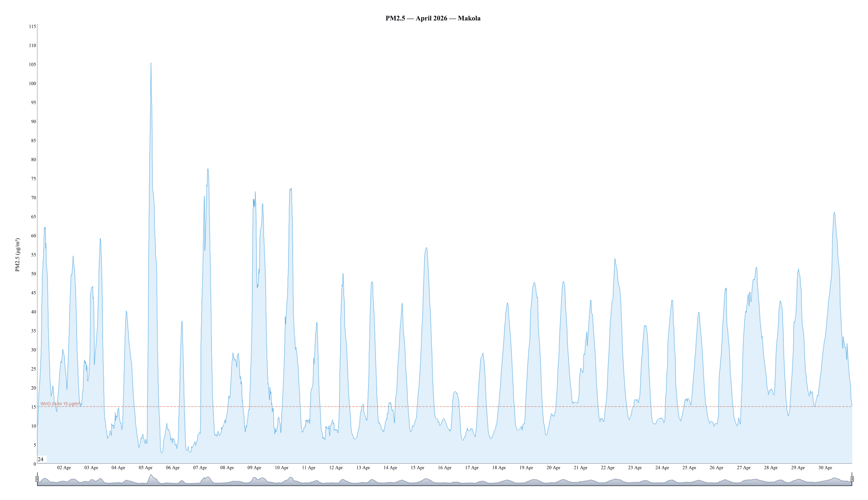Click the '18 Apr' x-axis label

click(499, 468)
